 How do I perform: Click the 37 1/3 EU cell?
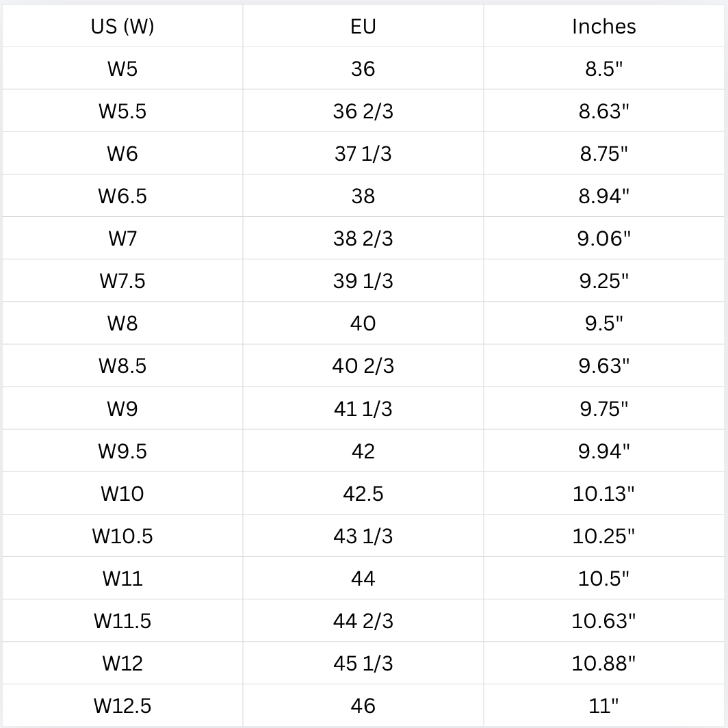pos(363,153)
